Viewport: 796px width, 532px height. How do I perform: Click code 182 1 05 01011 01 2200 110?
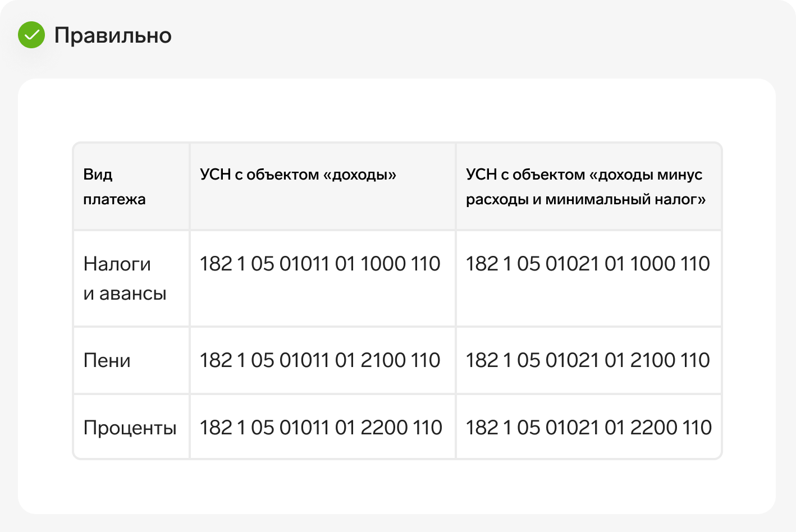click(321, 428)
